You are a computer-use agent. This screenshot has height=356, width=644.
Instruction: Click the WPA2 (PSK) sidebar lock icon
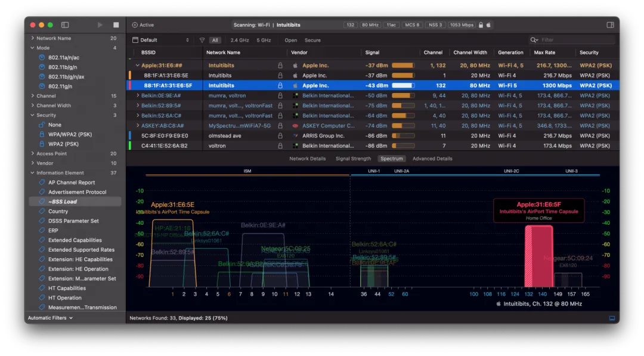[42, 144]
